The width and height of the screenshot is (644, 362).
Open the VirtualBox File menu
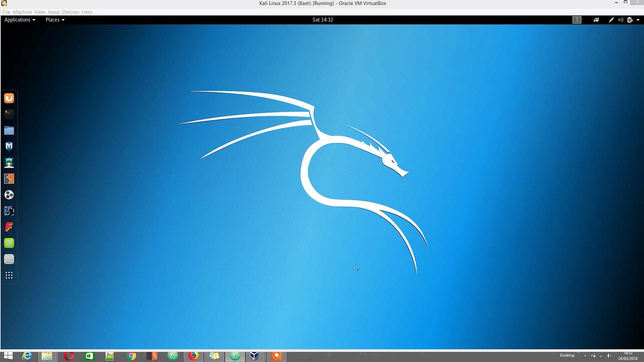[6, 12]
